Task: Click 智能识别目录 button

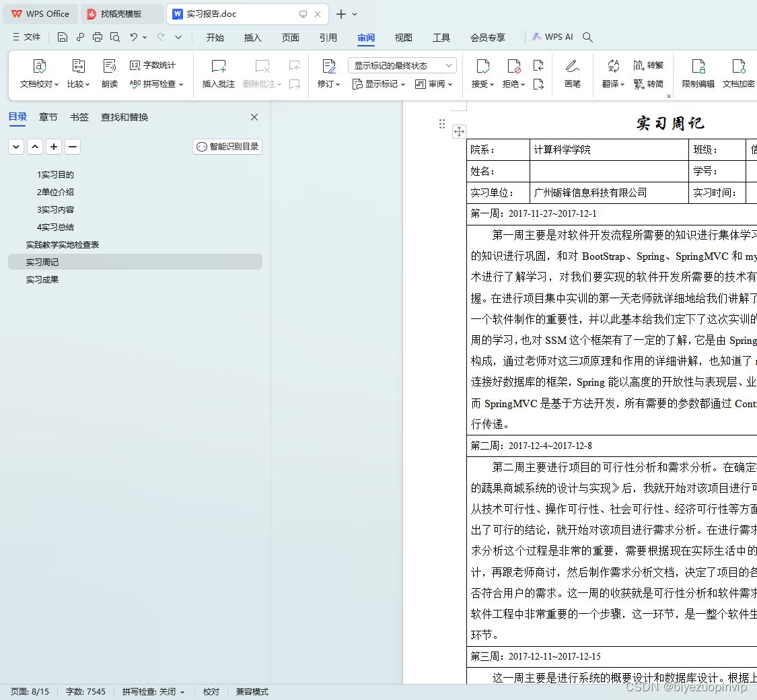Action: pos(227,147)
